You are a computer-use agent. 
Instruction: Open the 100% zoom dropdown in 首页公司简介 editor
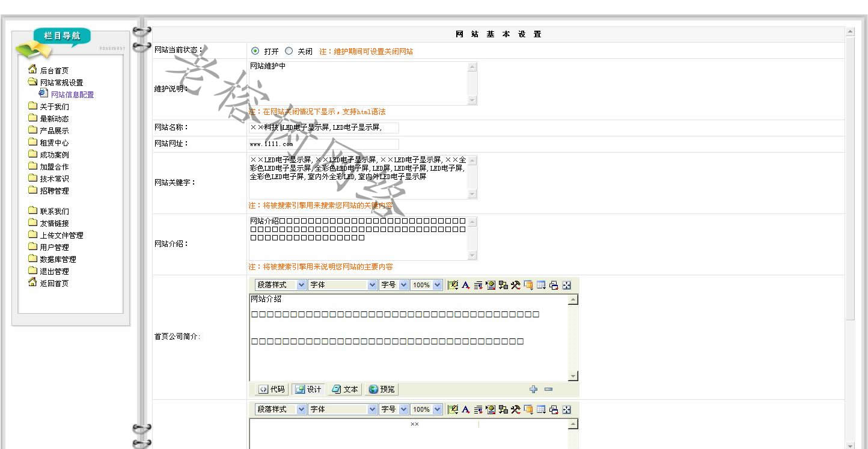[x=426, y=285]
